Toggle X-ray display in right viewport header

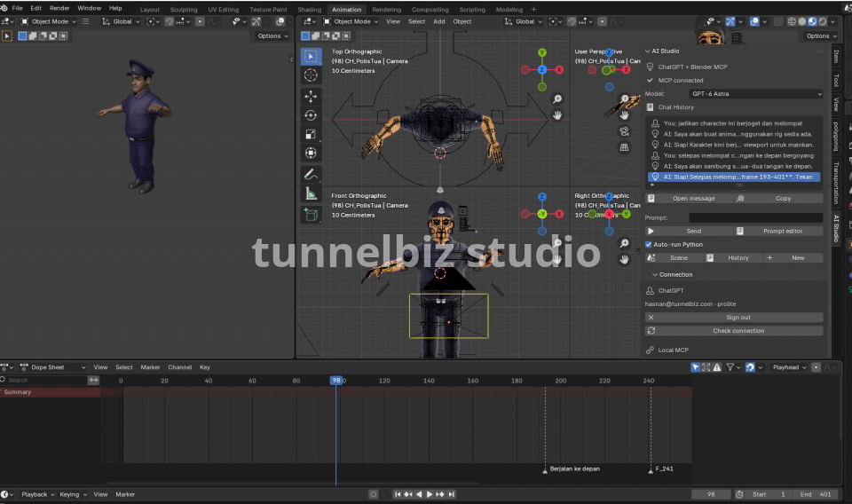(x=778, y=21)
